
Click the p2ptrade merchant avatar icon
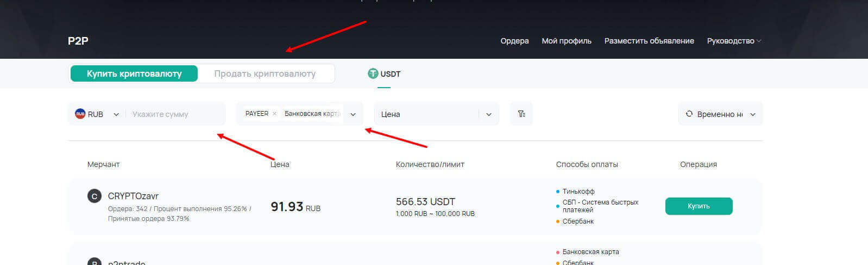[x=95, y=262]
